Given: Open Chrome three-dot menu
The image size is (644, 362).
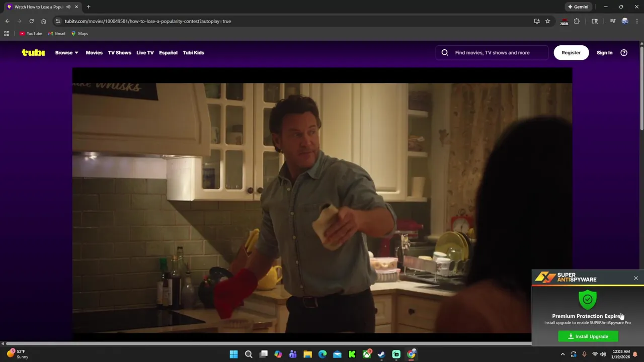Looking at the screenshot, I should click(x=637, y=21).
